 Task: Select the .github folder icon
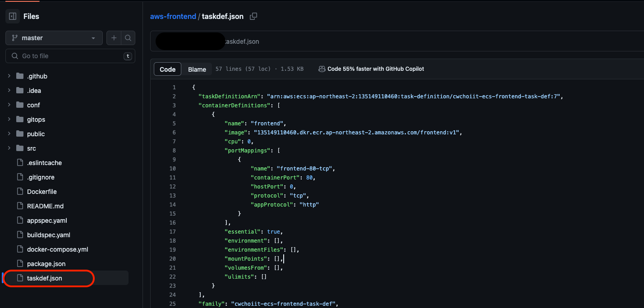point(19,76)
